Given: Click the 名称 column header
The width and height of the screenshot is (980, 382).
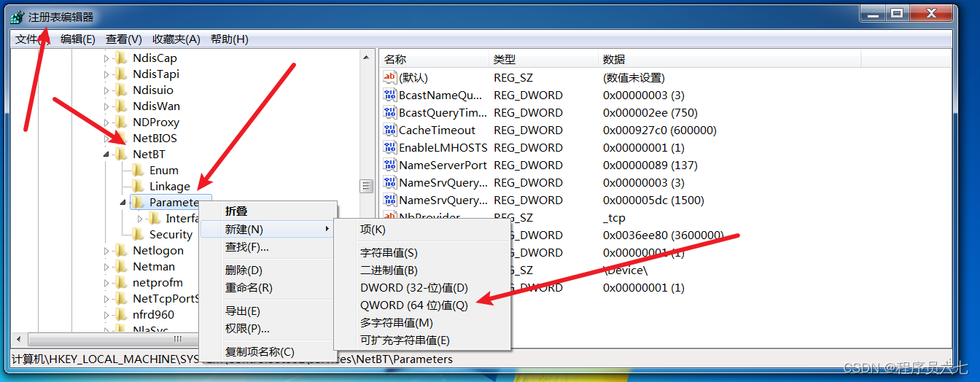Looking at the screenshot, I should pos(434,59).
